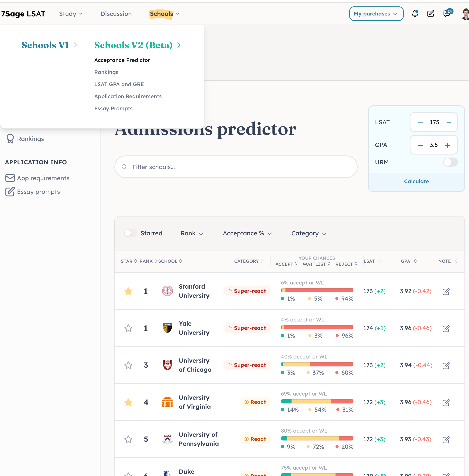
Task: Select Rankings in Schools V2 menu
Action: pyautogui.click(x=106, y=72)
